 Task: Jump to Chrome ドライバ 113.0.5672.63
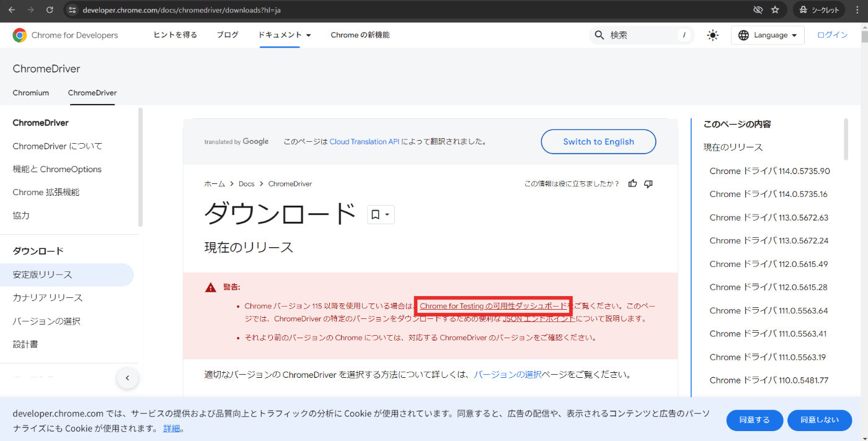pyautogui.click(x=769, y=217)
